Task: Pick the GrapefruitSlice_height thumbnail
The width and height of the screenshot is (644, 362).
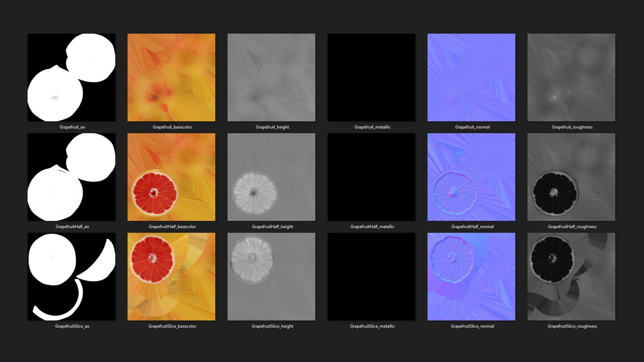Action: [271, 277]
